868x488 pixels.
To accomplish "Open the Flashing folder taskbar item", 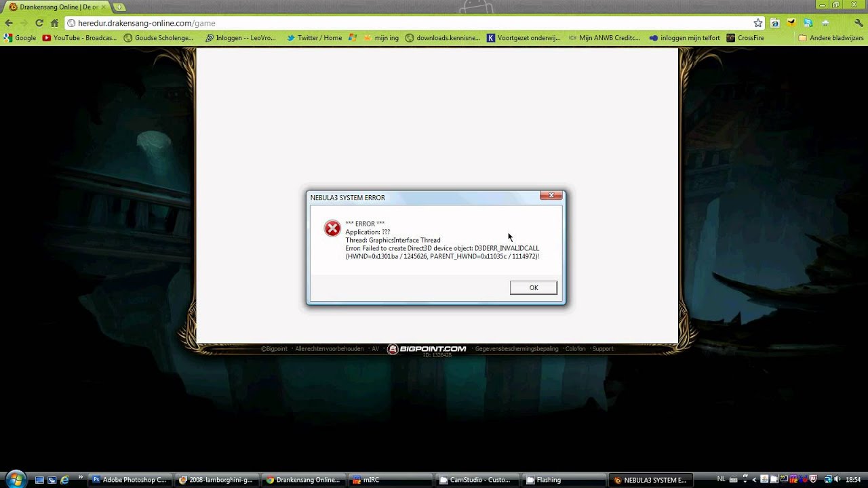I will click(563, 480).
